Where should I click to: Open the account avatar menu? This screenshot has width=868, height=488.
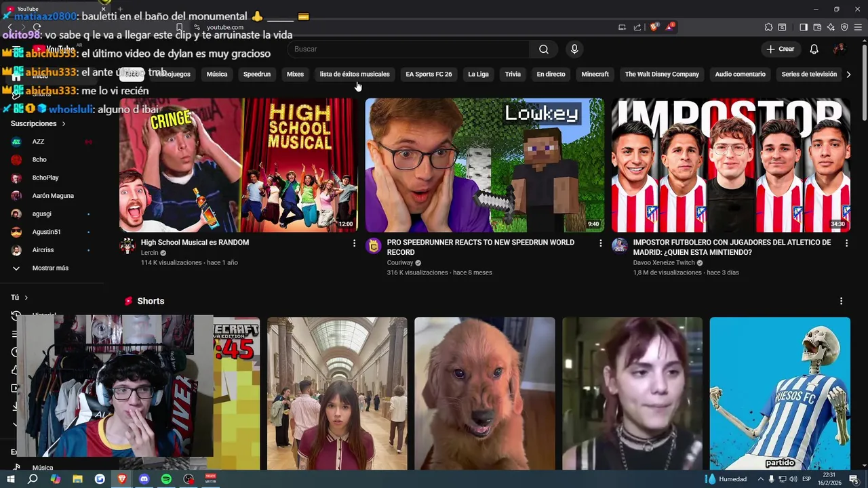[x=839, y=49]
